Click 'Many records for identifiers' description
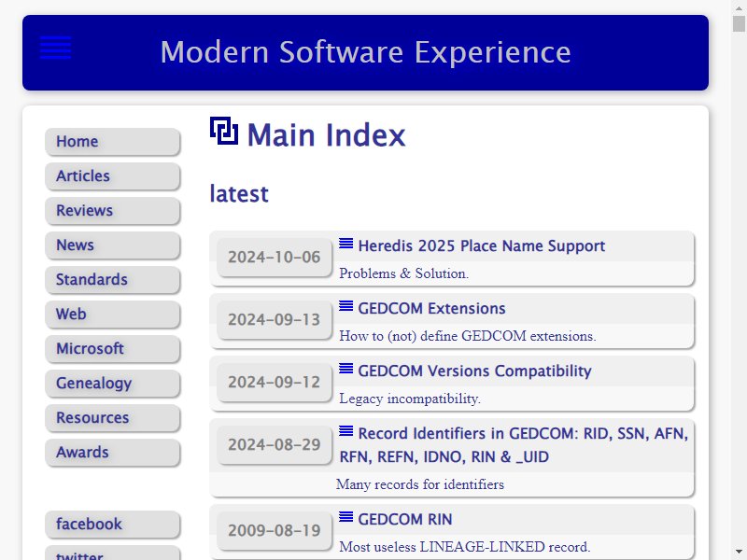Viewport: 747px width, 560px height. click(x=419, y=484)
